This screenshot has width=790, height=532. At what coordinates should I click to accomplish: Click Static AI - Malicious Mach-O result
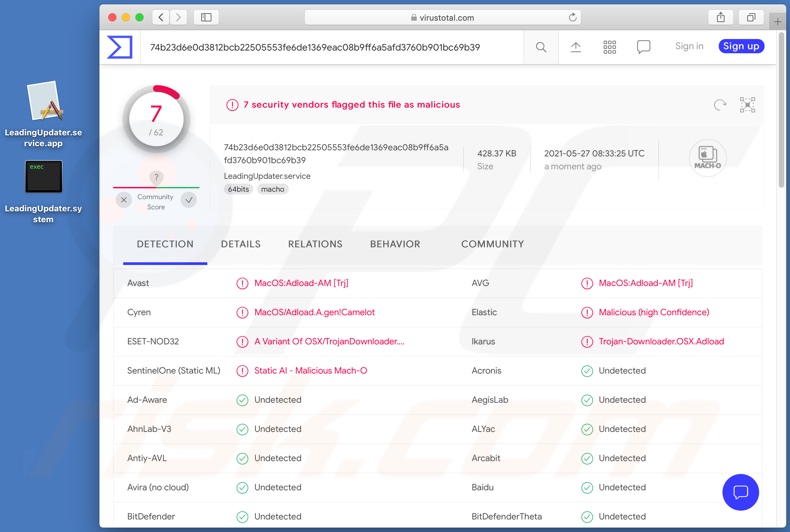tap(310, 371)
